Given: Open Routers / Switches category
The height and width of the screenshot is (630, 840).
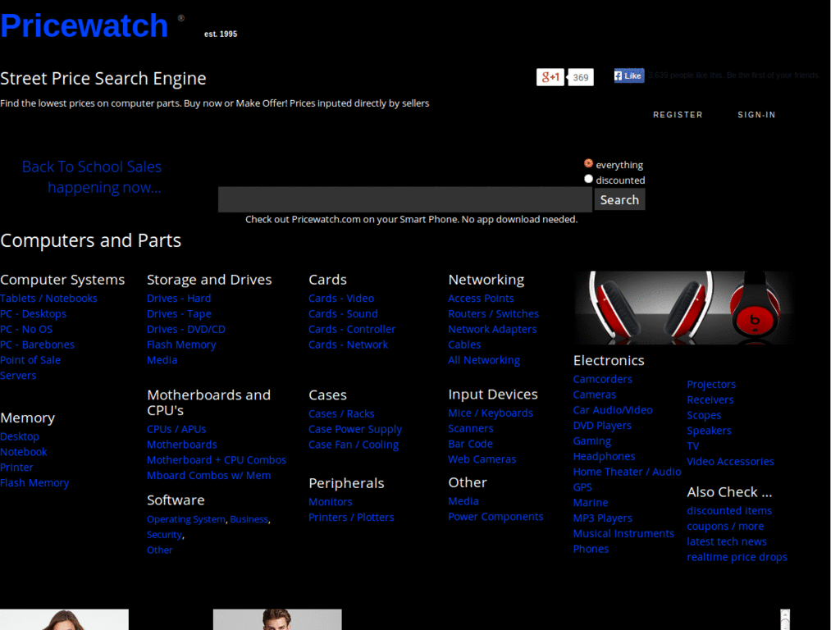Looking at the screenshot, I should (493, 314).
